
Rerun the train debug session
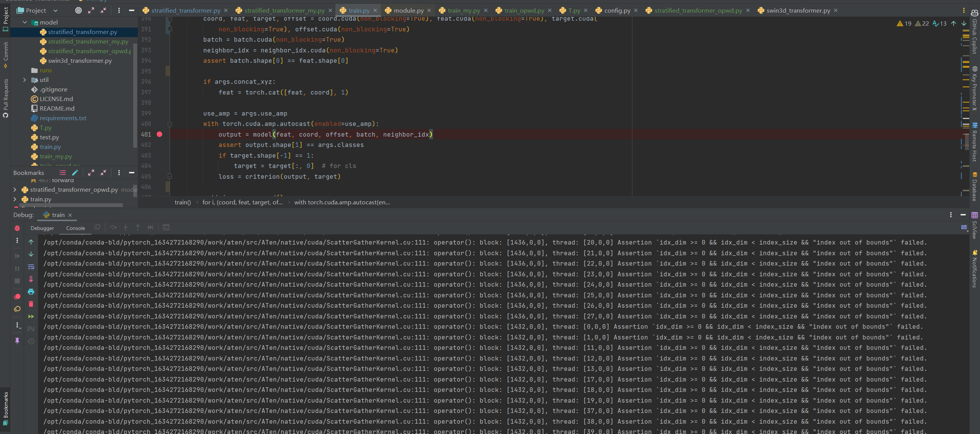click(x=17, y=228)
